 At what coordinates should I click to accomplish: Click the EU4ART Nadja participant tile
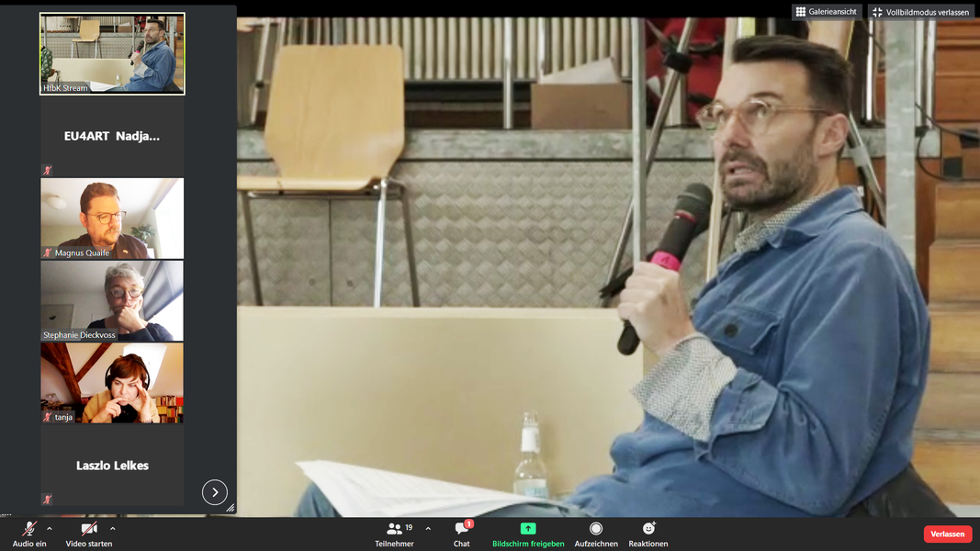point(112,136)
